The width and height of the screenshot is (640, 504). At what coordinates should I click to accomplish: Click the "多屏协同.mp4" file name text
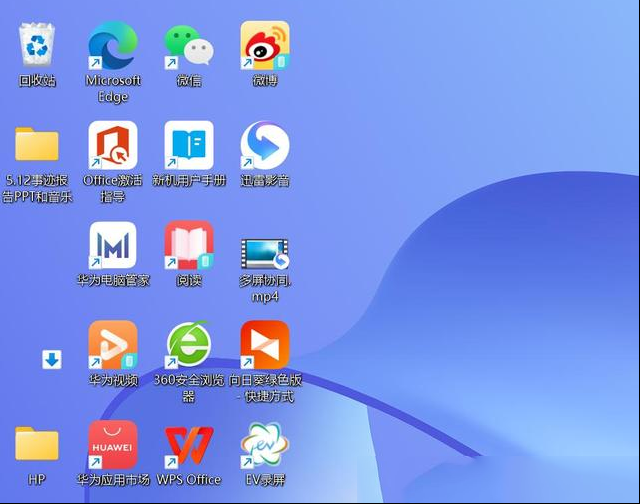tap(265, 288)
